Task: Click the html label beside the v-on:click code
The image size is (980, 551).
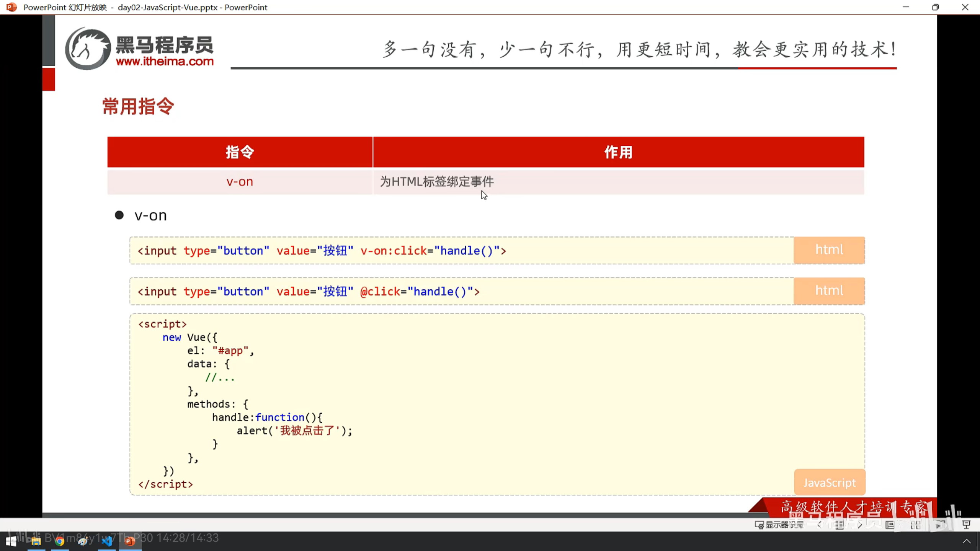Action: [x=829, y=250]
